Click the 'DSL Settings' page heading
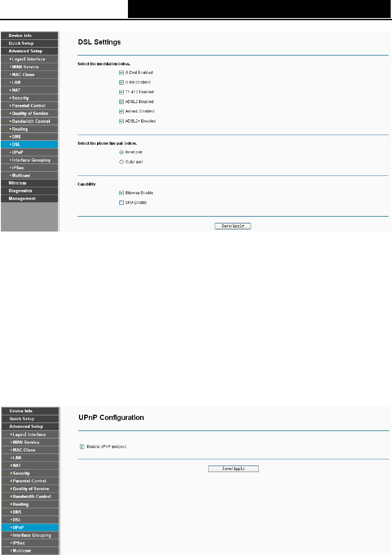Viewport: 392px width, 555px height. [x=99, y=43]
